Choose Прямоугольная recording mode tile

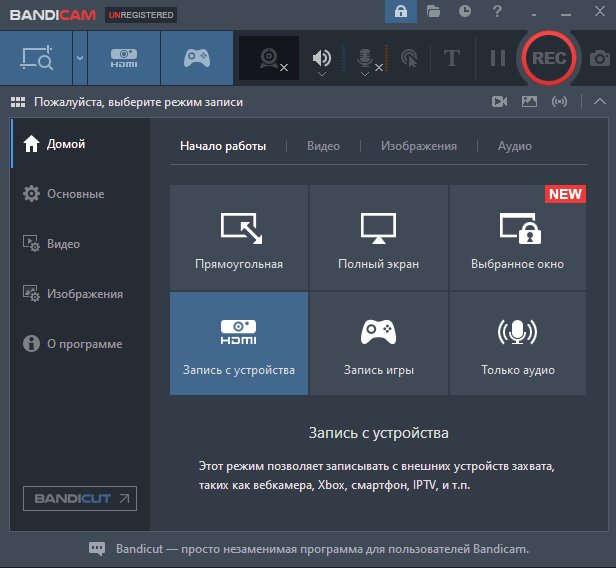pos(239,238)
